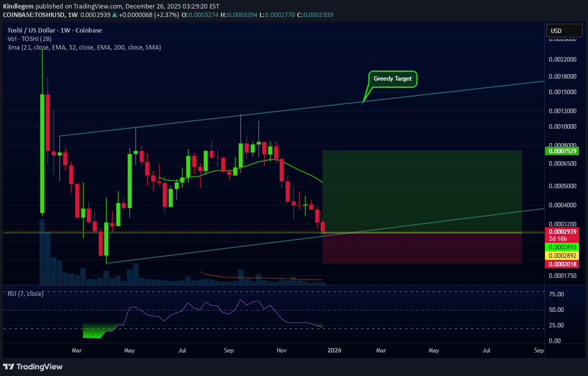The width and height of the screenshot is (588, 376).
Task: Click the Mar label left of May on time axis
Action: pyautogui.click(x=76, y=350)
